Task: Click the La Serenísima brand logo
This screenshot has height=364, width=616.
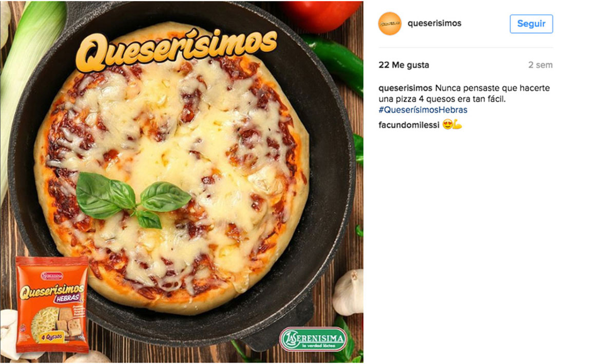Action: pyautogui.click(x=313, y=339)
